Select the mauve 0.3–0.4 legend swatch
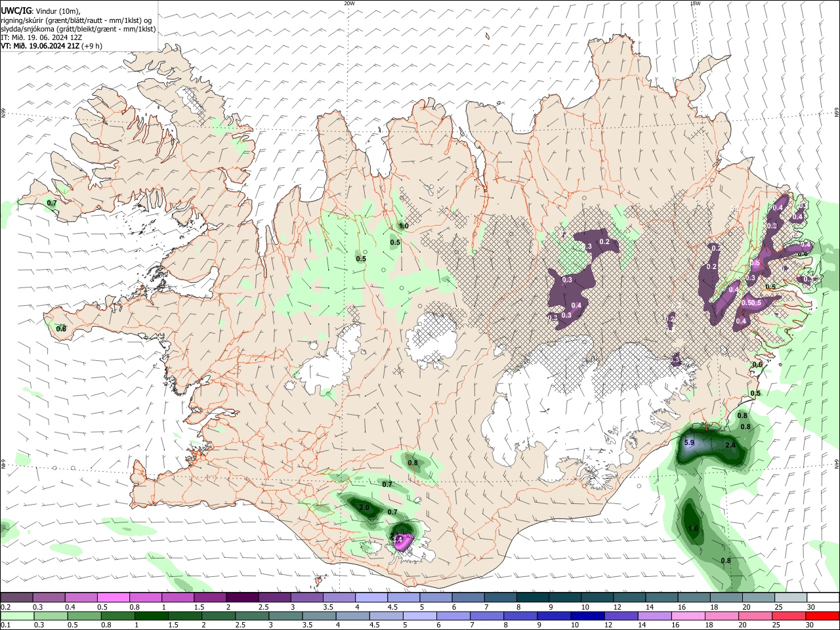The image size is (840, 630). pos(49,597)
